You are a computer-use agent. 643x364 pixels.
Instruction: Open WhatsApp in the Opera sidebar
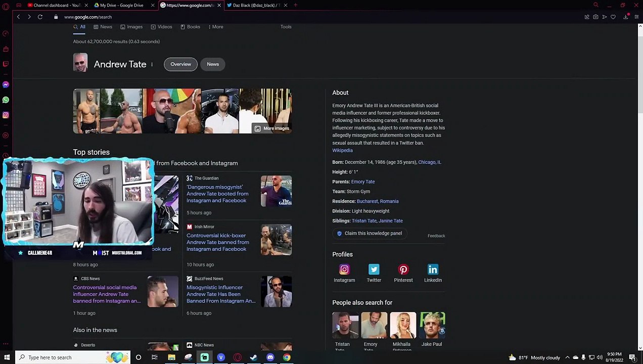[6, 100]
